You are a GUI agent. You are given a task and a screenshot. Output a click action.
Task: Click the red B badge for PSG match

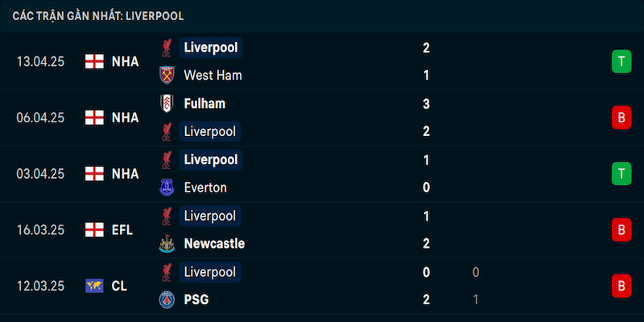click(621, 286)
